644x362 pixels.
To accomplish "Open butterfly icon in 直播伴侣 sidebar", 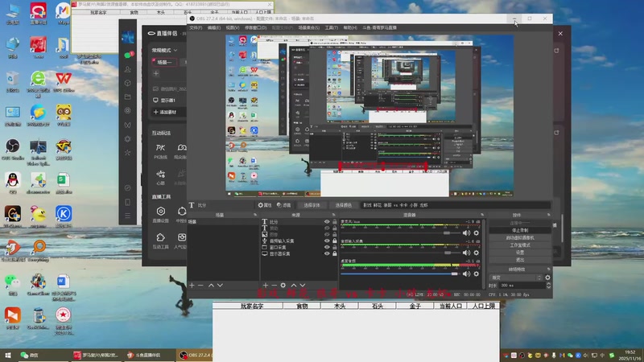I will 128,125.
